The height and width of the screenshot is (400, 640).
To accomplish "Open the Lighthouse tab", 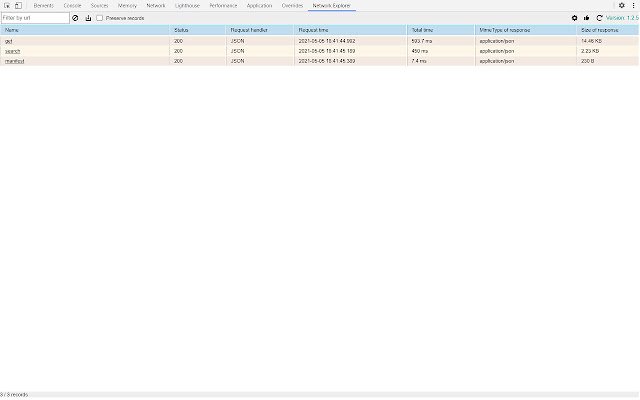I will tap(187, 6).
